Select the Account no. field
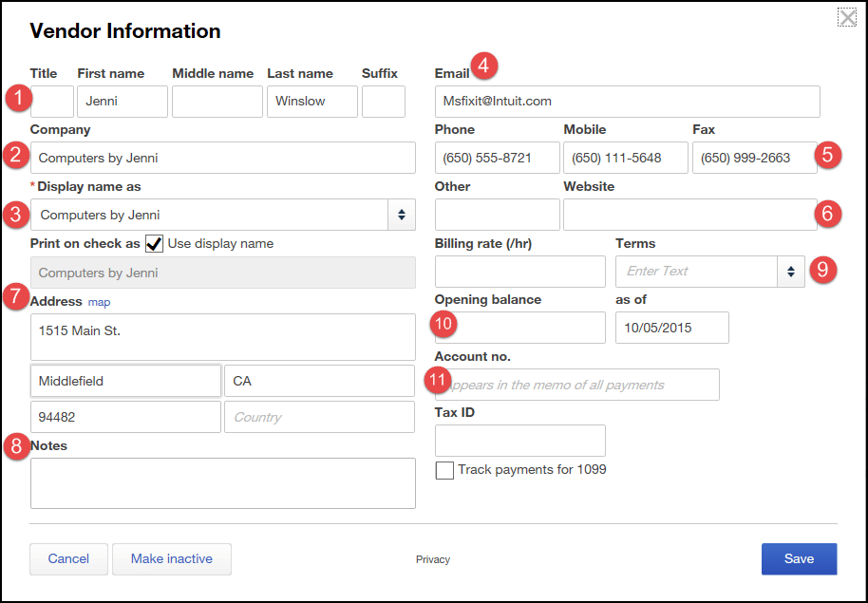 (x=579, y=385)
